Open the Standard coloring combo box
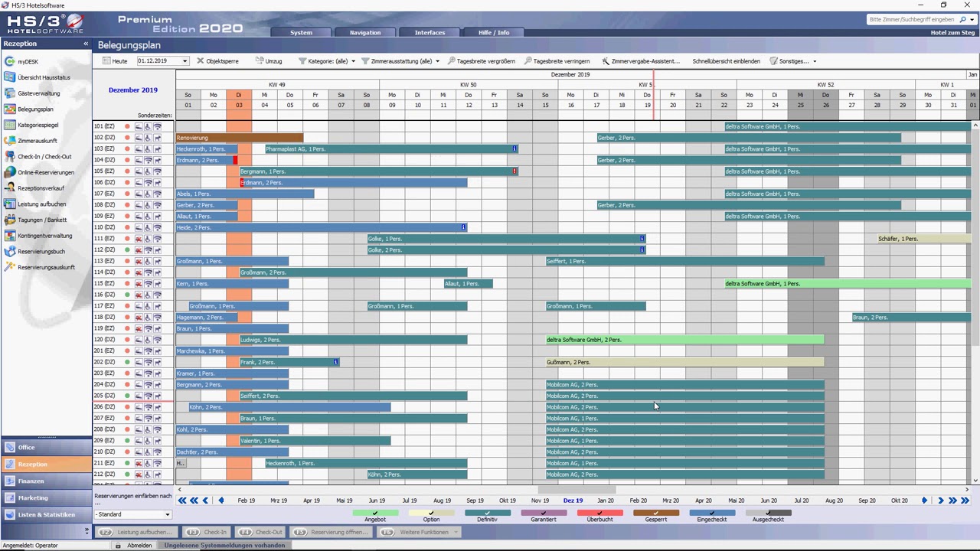Viewport: 980px width, 551px height. [x=132, y=514]
